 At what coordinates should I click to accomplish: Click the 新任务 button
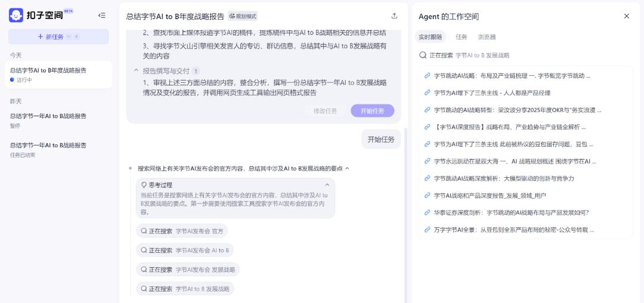(58, 36)
